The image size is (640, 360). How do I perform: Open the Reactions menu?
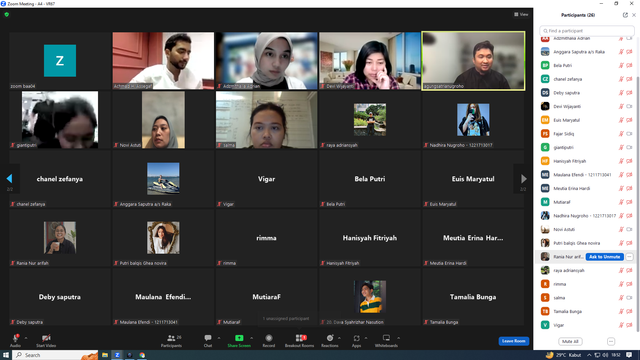click(330, 340)
